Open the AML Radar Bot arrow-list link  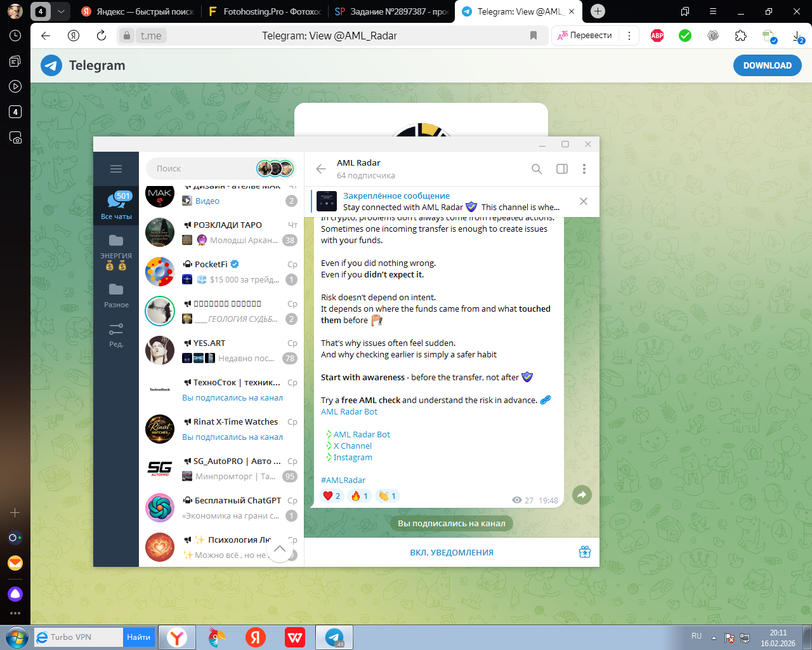point(362,434)
